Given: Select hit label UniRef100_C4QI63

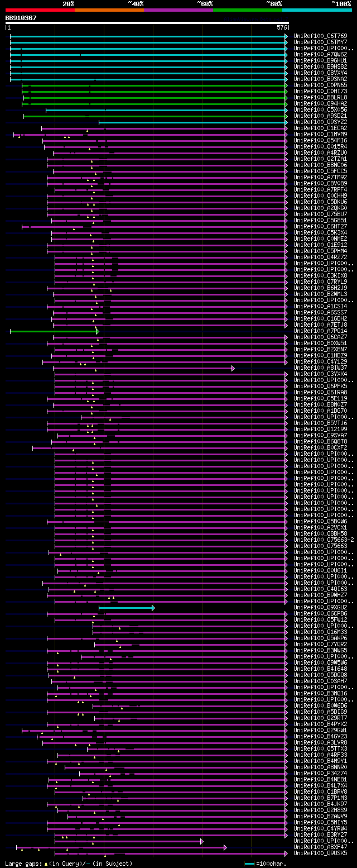Looking at the screenshot, I should [320, 589].
